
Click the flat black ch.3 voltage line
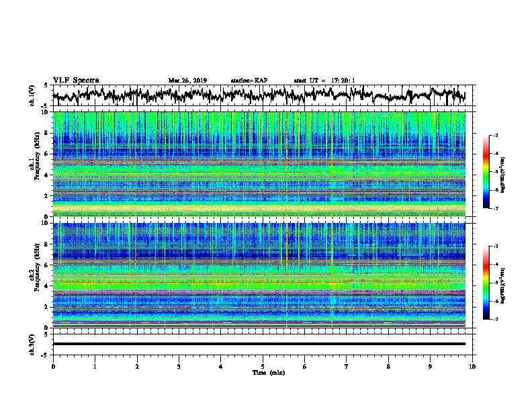click(259, 344)
